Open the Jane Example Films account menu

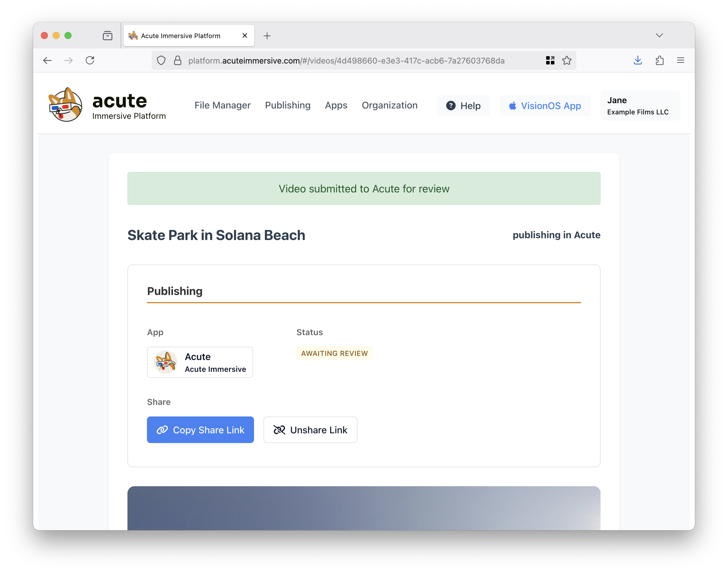[x=640, y=106]
